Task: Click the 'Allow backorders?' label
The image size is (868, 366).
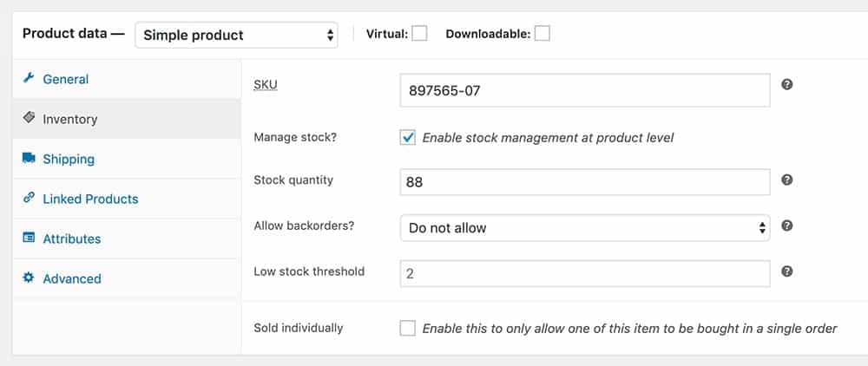Action: click(x=304, y=225)
